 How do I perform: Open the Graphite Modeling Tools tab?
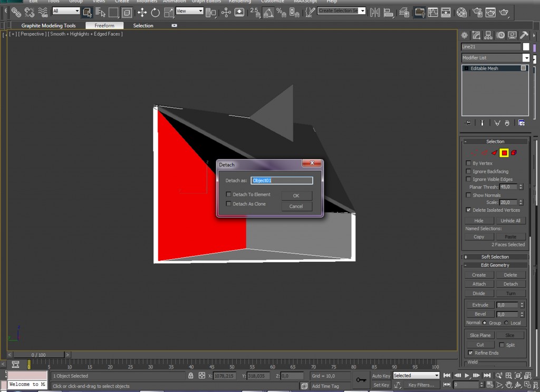49,25
